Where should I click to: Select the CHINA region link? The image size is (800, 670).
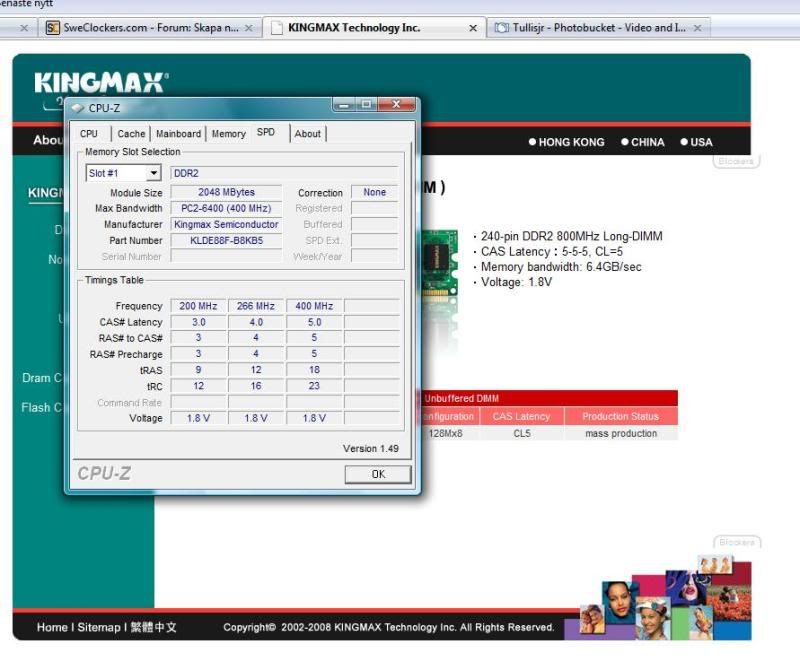pos(647,142)
